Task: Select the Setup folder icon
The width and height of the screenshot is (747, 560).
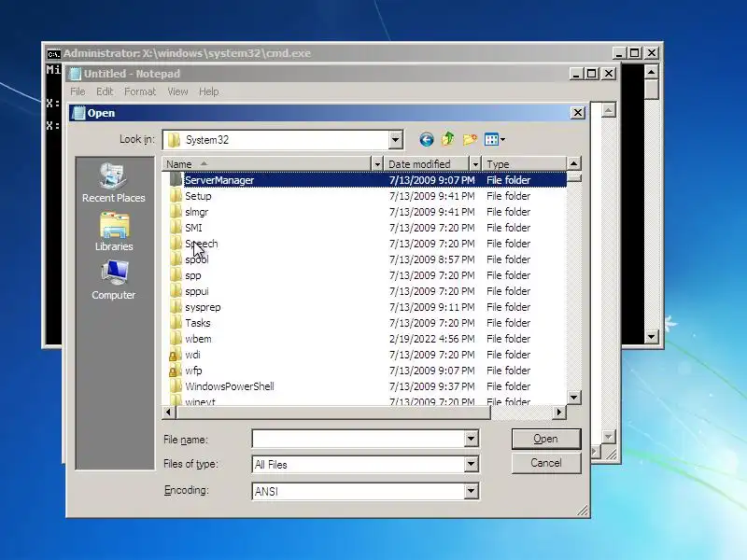Action: tap(176, 196)
